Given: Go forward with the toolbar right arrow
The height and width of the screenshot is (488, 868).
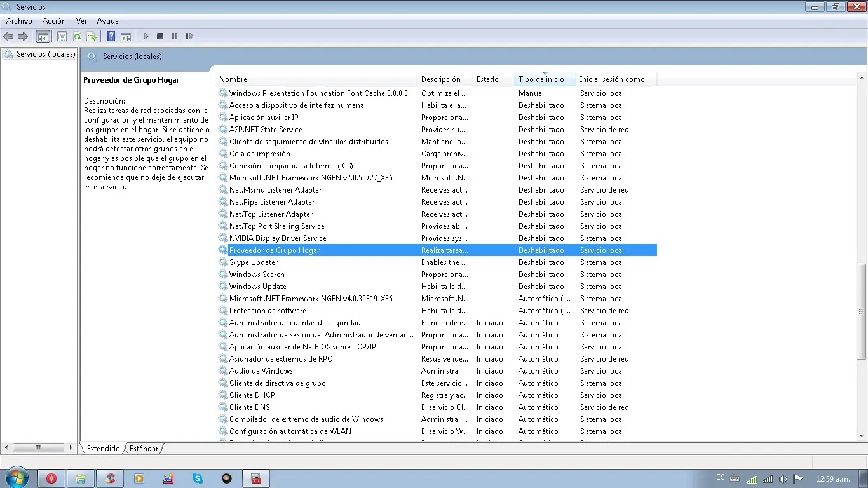Looking at the screenshot, I should pos(23,36).
